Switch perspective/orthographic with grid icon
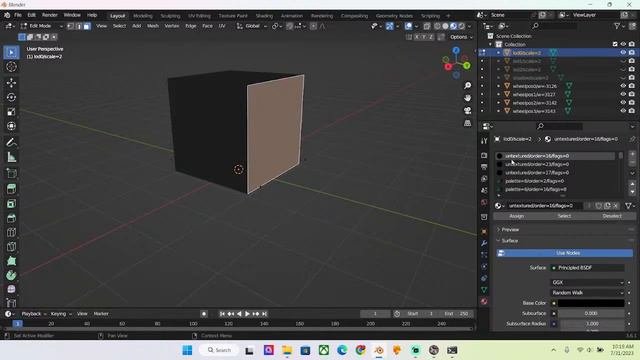Viewport: 640px width, 360px height. pyautogui.click(x=467, y=123)
